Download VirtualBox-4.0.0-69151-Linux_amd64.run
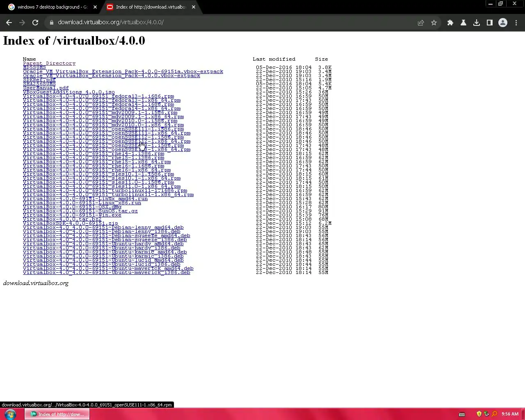This screenshot has height=420, width=525. 85,199
